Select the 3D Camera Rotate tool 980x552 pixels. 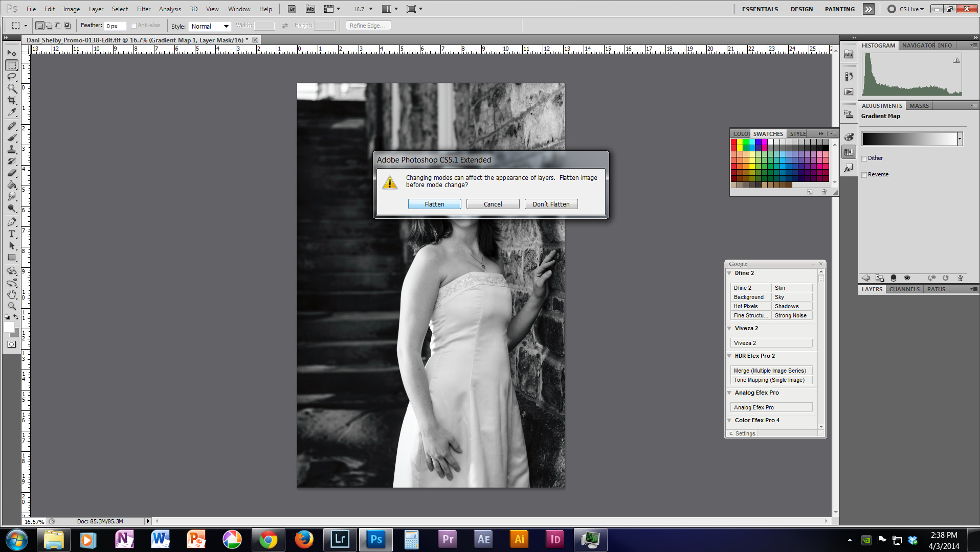point(12,283)
